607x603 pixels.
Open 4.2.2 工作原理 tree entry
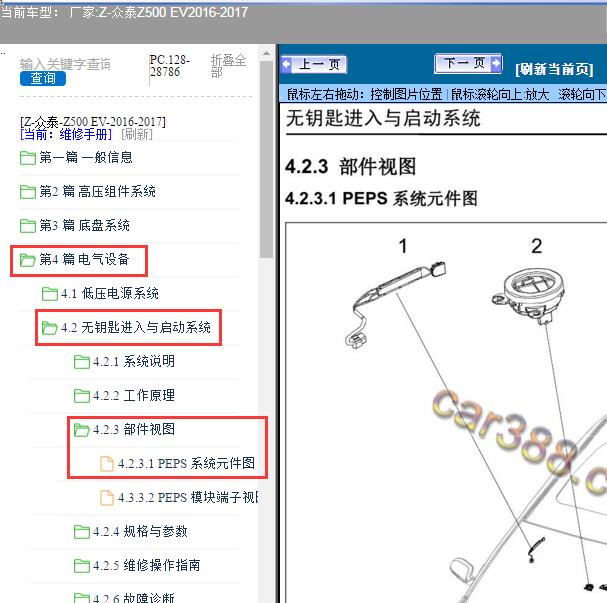pyautogui.click(x=134, y=396)
